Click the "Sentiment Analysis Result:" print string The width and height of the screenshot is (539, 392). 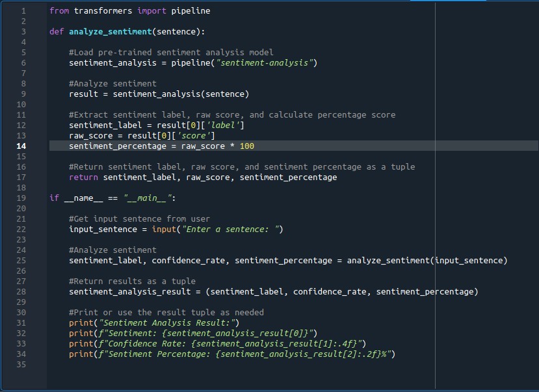point(169,323)
